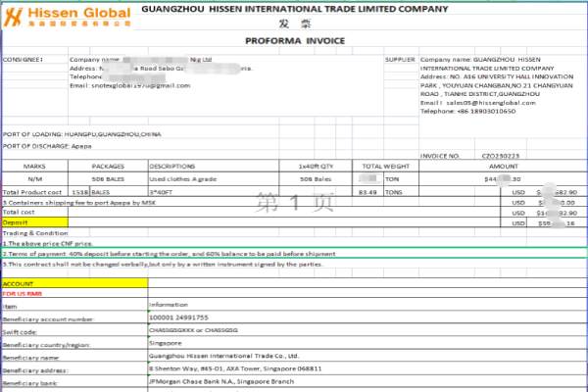Select Guangzhou Hissen International Trade Co., Ltd. cell
Screen dimensions: 588x392
click(223, 356)
